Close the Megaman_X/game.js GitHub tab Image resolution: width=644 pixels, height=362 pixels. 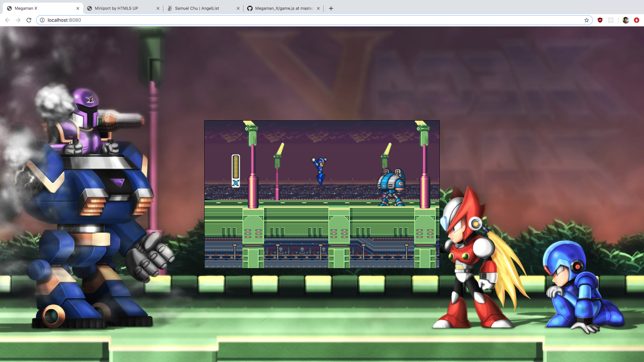pyautogui.click(x=318, y=8)
